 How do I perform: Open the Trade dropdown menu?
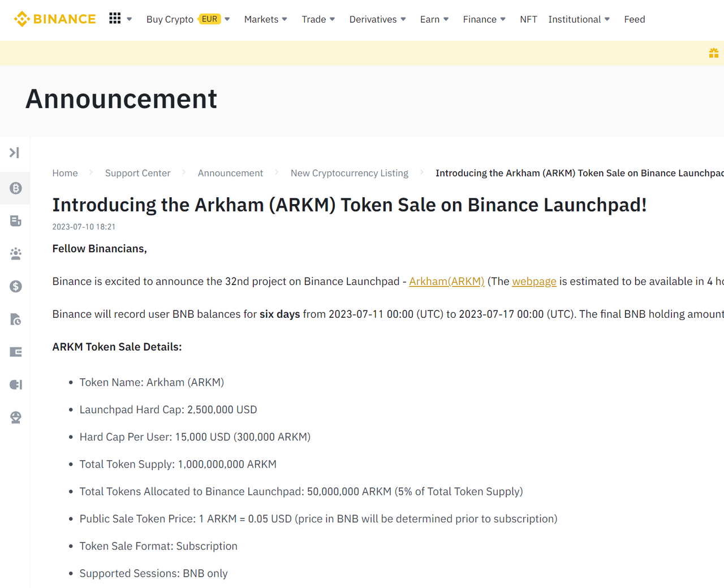coord(318,19)
